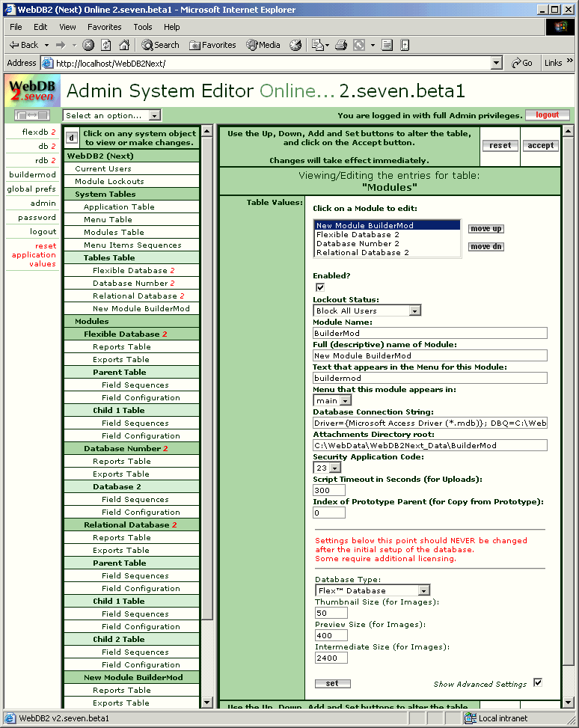Open the Favorites menu
Screen dimensions: 579x728
click(105, 27)
